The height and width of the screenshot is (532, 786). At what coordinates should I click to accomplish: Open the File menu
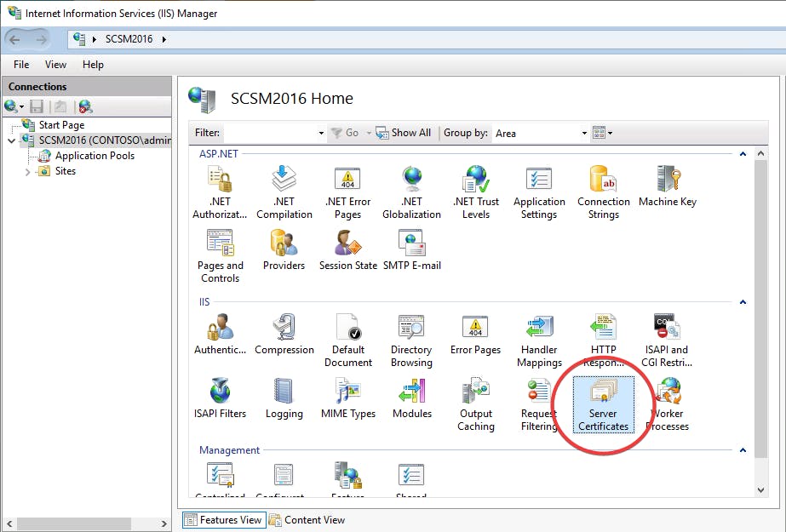click(21, 65)
